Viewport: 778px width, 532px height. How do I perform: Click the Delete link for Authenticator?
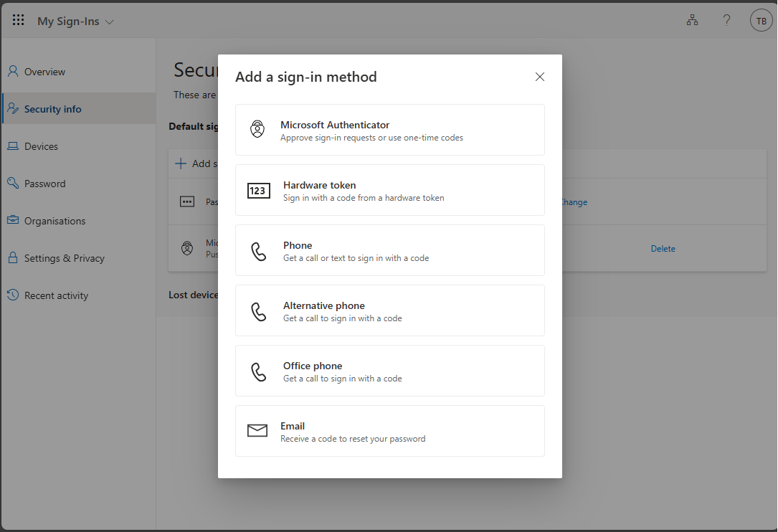pos(663,249)
